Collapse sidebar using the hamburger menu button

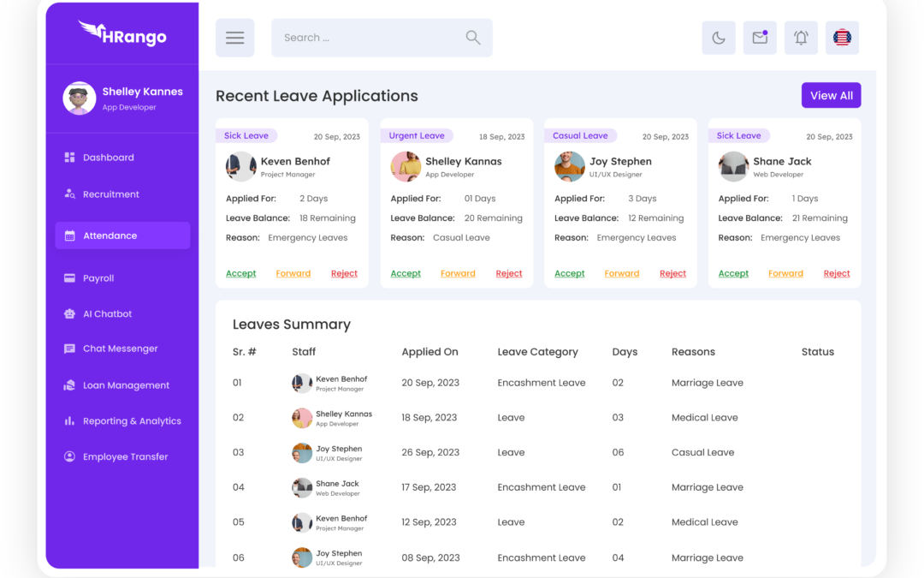click(x=234, y=38)
